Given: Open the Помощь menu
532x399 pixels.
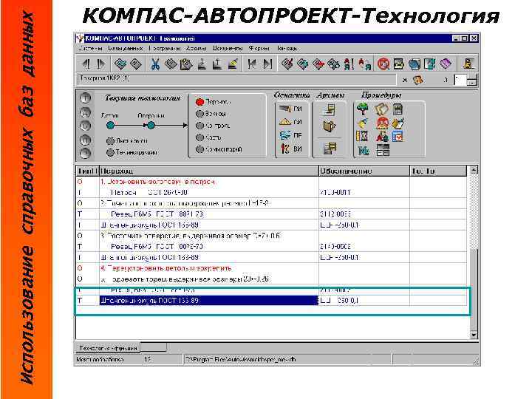Looking at the screenshot, I should coord(287,49).
